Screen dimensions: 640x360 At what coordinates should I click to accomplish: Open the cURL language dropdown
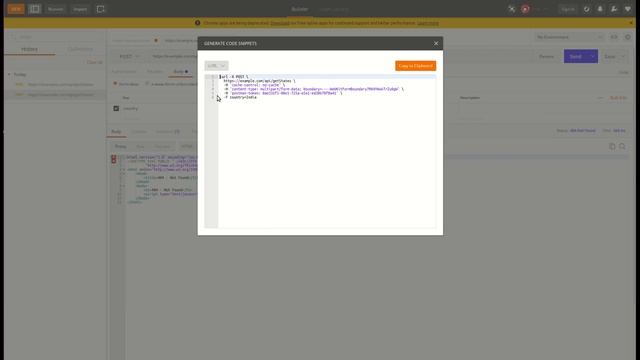pyautogui.click(x=216, y=66)
